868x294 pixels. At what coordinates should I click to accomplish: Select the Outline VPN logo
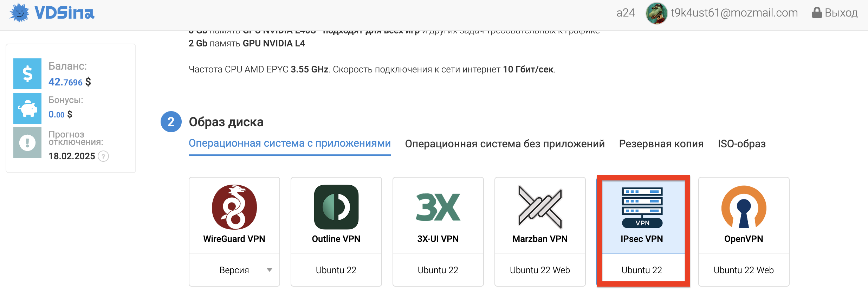click(336, 207)
